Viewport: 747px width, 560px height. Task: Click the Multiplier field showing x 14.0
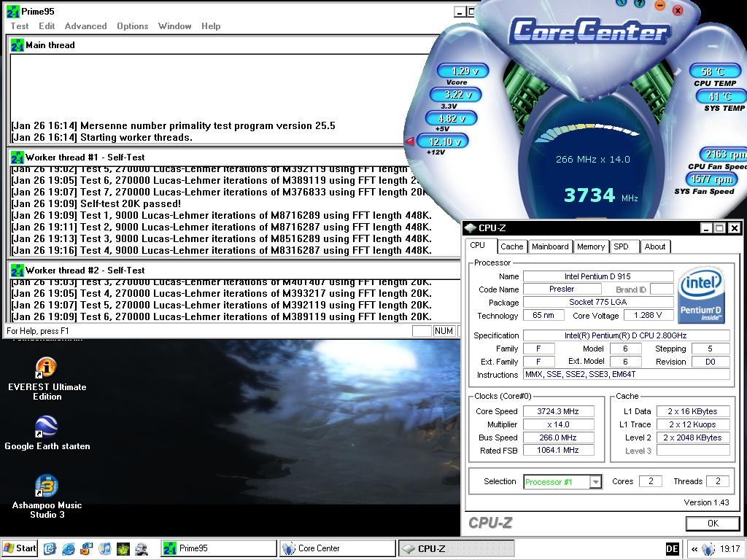click(558, 425)
